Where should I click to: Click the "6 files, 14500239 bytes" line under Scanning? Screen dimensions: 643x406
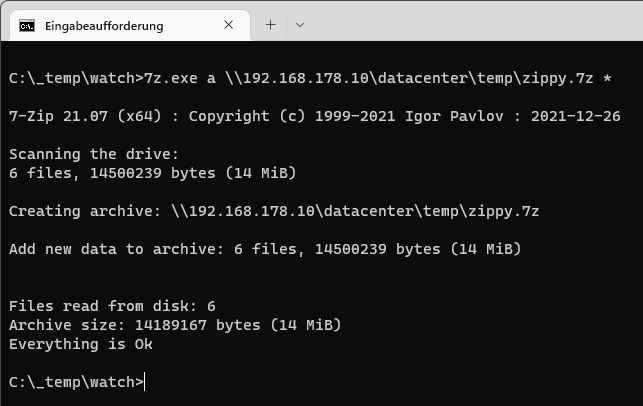[153, 173]
